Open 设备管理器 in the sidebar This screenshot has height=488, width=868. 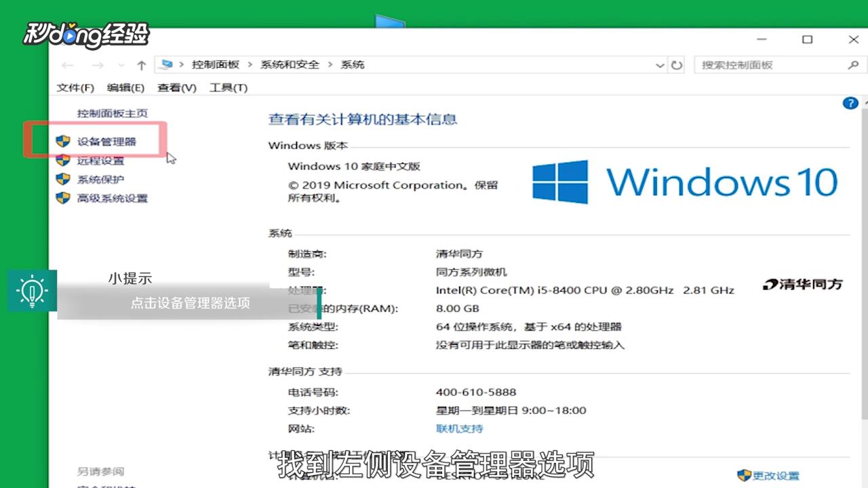106,141
